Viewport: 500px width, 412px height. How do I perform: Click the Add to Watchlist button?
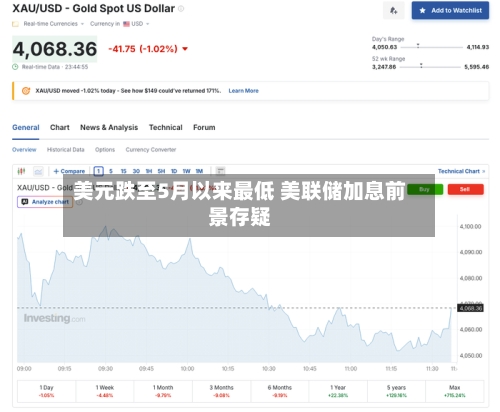pos(450,10)
